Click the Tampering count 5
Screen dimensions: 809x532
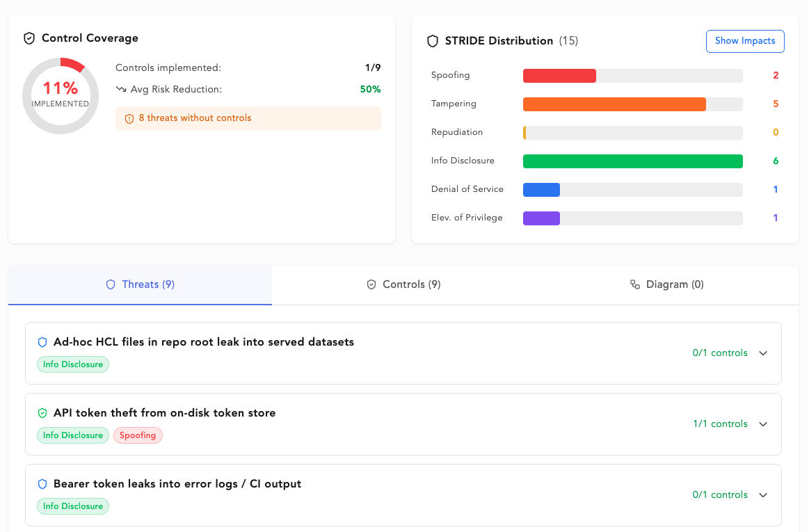(x=776, y=104)
